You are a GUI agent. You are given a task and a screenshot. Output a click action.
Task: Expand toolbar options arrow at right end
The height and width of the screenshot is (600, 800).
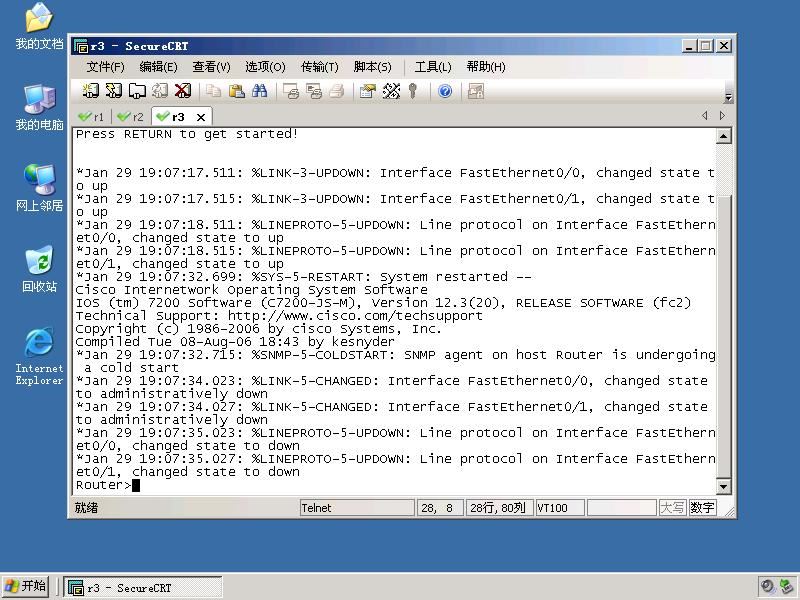(x=728, y=97)
